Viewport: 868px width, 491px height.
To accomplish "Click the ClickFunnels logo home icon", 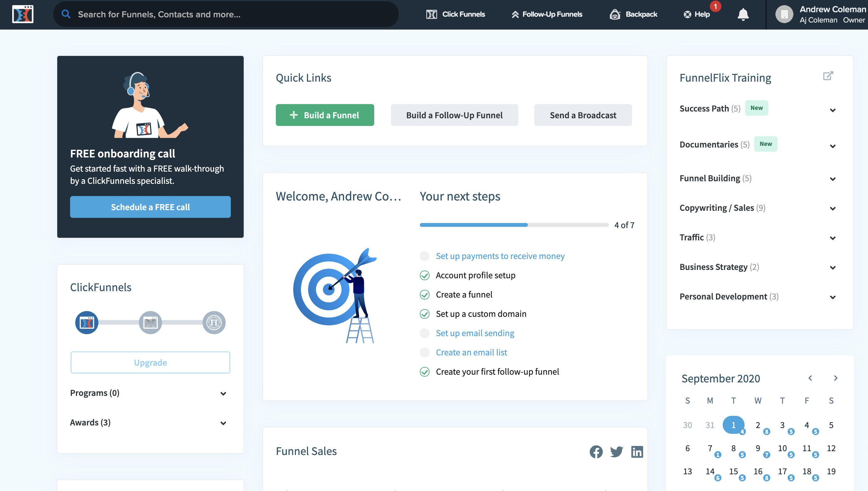I will (23, 14).
